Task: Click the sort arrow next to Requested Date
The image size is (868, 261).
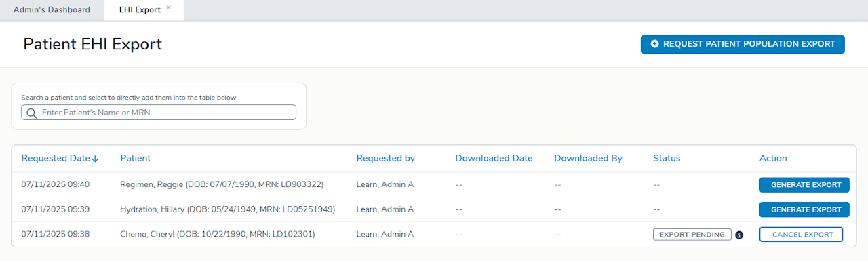Action: pos(96,159)
